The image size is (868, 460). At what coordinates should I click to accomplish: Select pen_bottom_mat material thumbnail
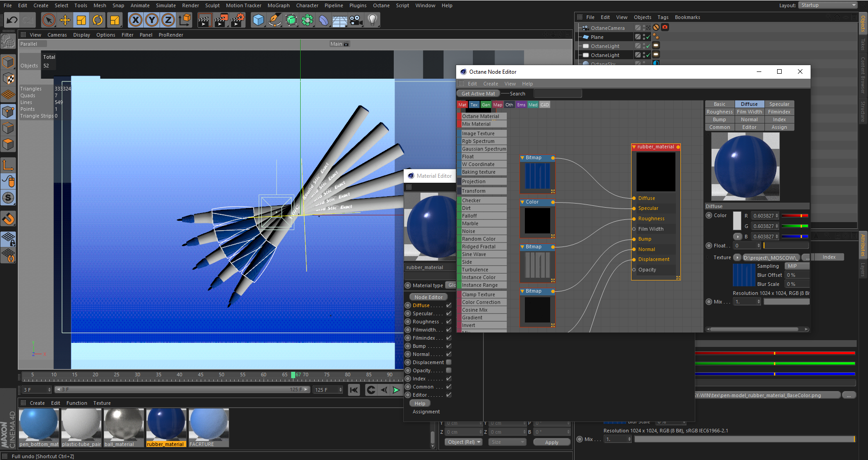pos(39,428)
